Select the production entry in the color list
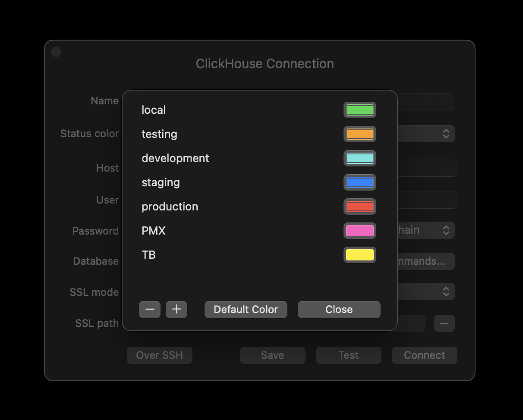The width and height of the screenshot is (523, 420). coord(170,207)
